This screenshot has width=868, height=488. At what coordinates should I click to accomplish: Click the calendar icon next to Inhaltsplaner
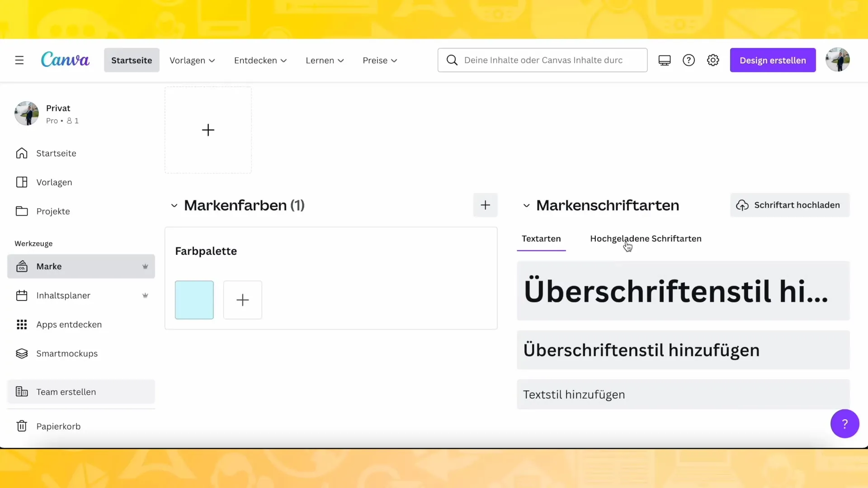pos(22,296)
